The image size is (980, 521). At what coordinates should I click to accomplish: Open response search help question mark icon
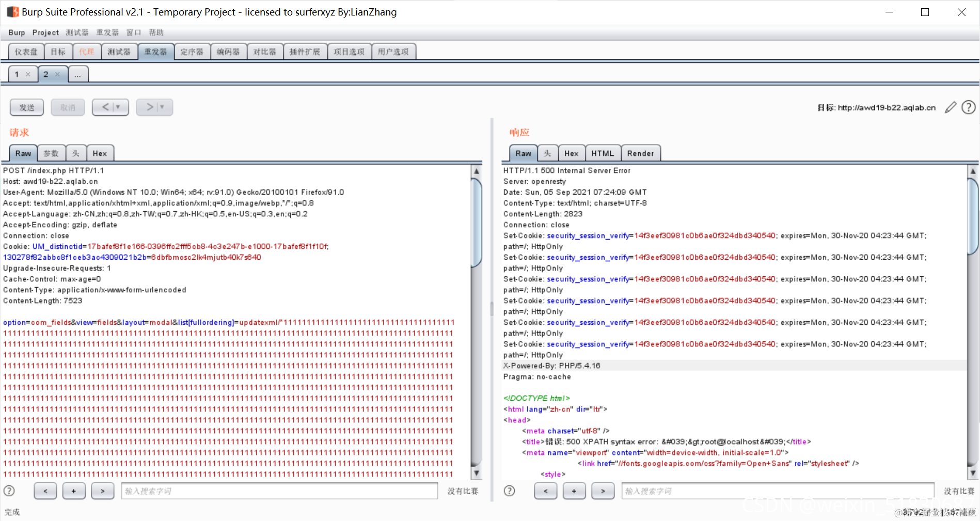click(x=509, y=491)
